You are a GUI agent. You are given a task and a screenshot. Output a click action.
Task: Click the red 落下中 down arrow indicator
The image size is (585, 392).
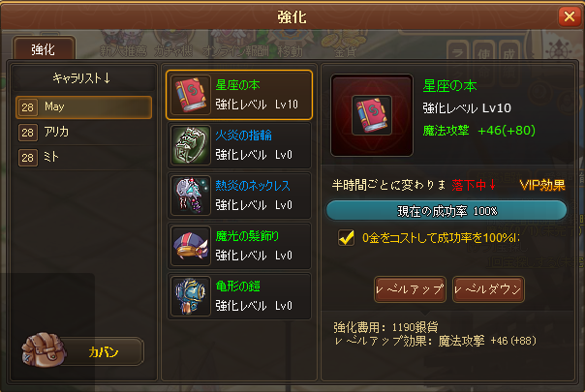click(x=492, y=184)
